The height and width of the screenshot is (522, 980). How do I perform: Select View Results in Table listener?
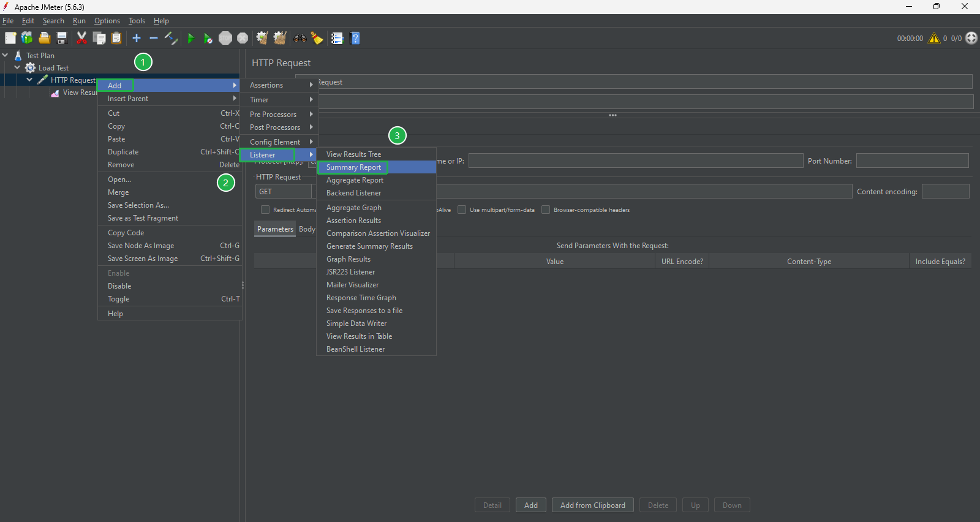[376, 336]
